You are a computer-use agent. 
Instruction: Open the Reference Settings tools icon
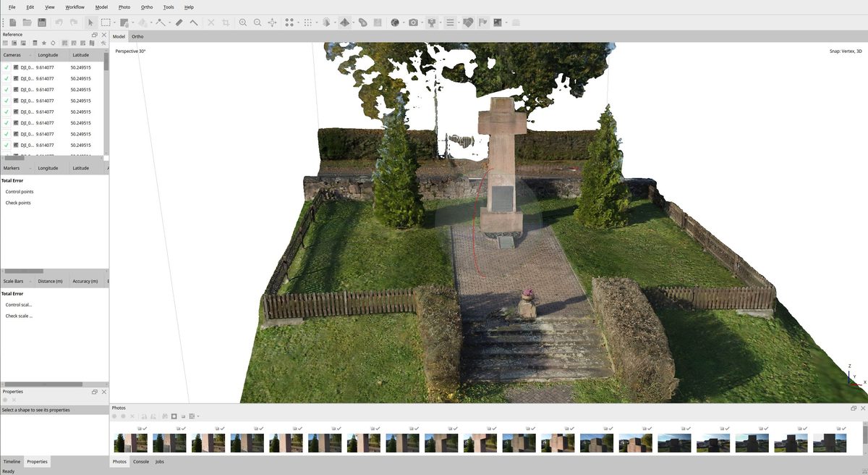pyautogui.click(x=103, y=43)
